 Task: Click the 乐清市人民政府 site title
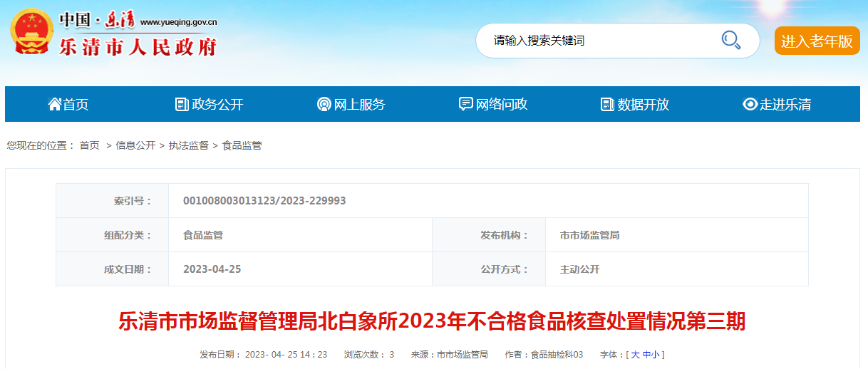click(138, 47)
